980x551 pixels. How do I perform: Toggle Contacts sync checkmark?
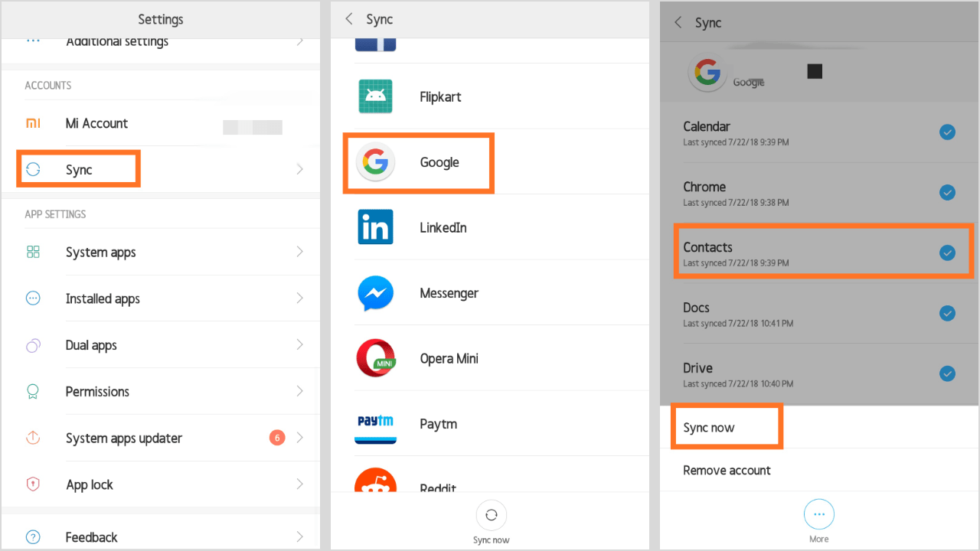tap(947, 253)
